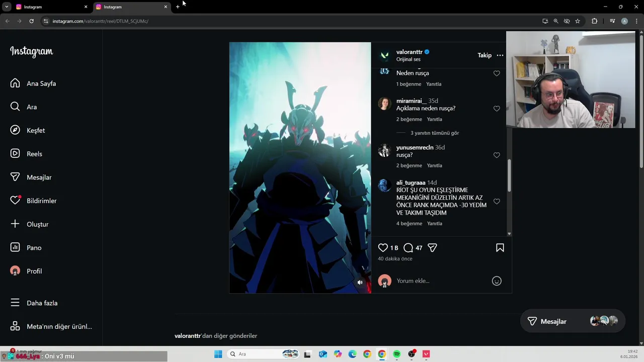The height and width of the screenshot is (362, 644).
Task: Like the 'Neden rusça' comment
Action: (x=497, y=73)
